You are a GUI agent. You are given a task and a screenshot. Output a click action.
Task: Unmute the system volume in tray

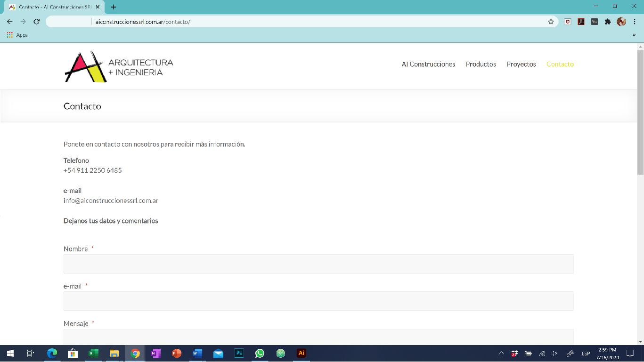tap(554, 354)
